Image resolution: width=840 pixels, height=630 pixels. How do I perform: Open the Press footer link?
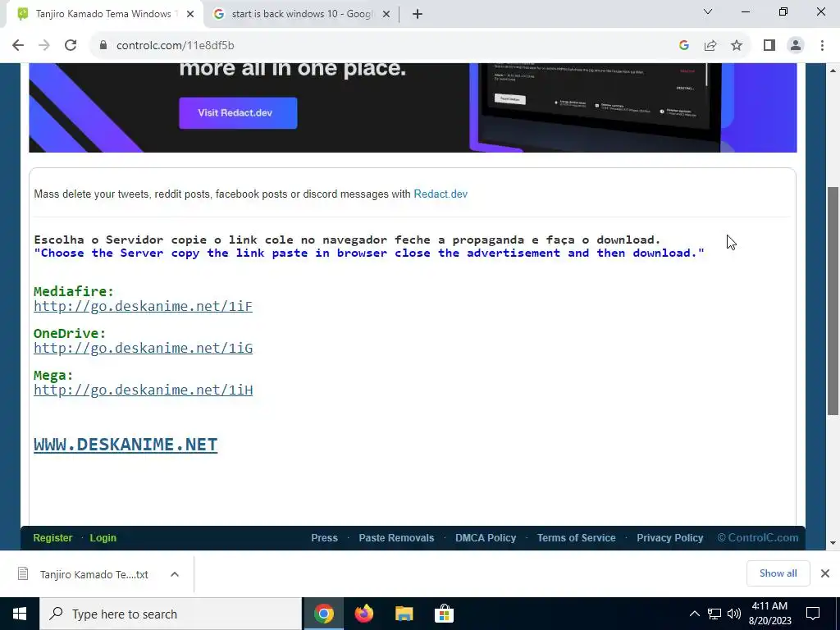325,538
